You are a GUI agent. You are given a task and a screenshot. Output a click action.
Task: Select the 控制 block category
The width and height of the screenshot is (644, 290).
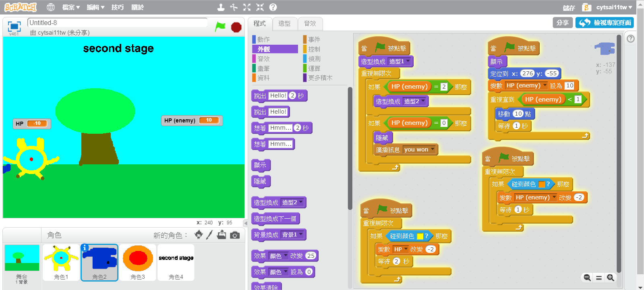pyautogui.click(x=325, y=49)
